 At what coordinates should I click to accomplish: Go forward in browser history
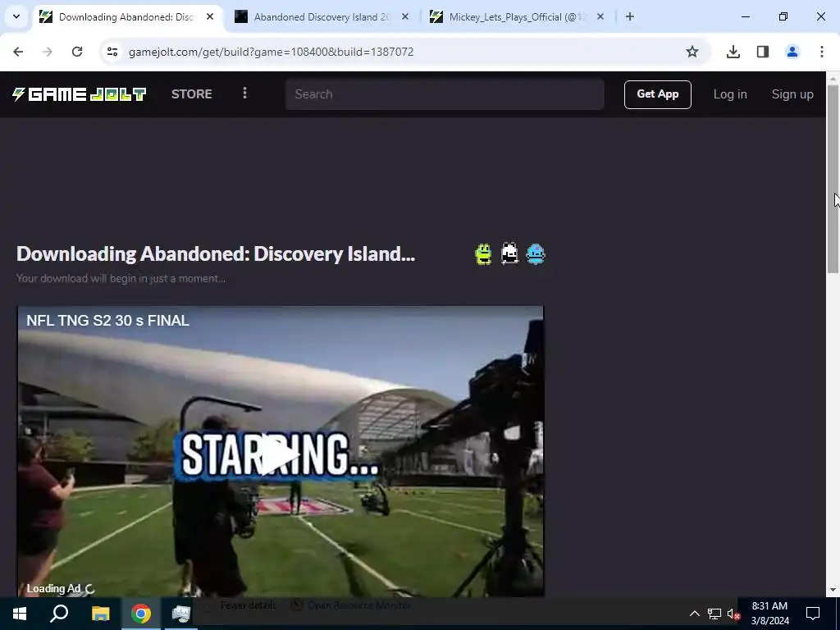pyautogui.click(x=48, y=52)
